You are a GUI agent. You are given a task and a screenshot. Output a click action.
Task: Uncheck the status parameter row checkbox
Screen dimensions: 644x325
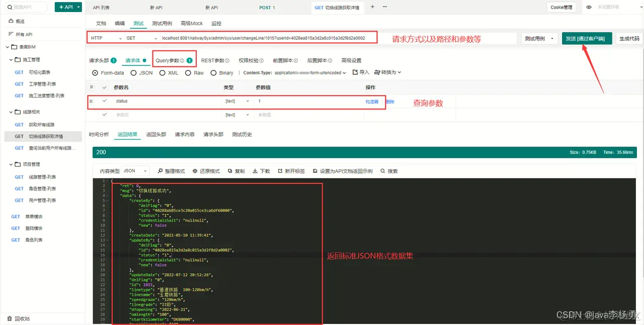click(x=105, y=101)
